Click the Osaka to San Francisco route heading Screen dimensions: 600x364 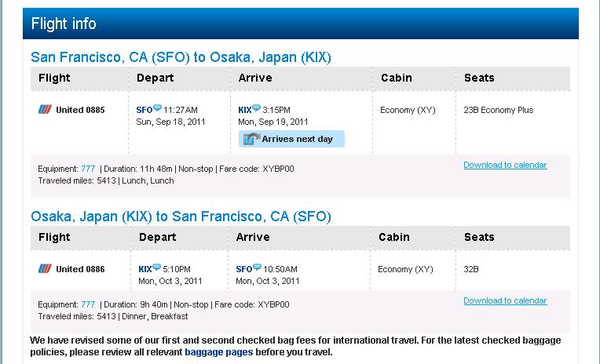(x=181, y=217)
